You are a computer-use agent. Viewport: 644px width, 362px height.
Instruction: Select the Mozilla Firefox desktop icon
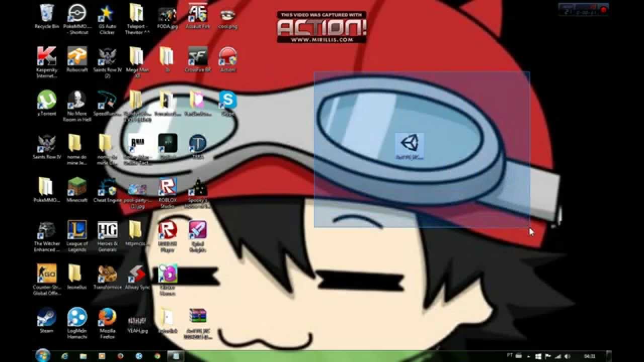[107, 323]
